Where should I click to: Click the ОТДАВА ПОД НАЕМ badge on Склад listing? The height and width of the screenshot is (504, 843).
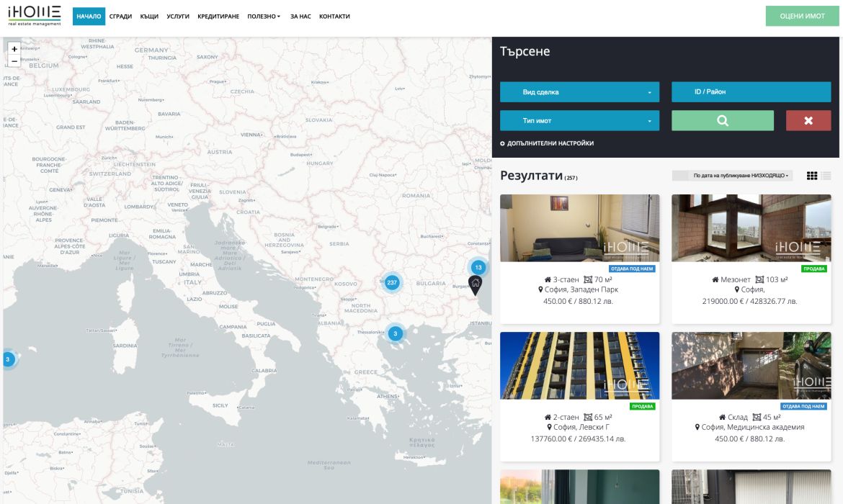803,406
